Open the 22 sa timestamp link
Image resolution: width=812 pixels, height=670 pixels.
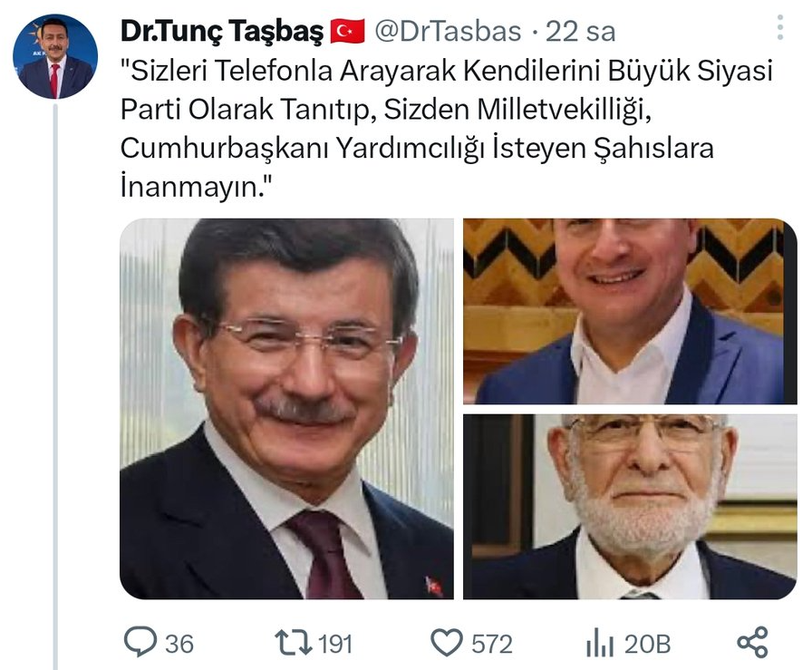coord(581,31)
